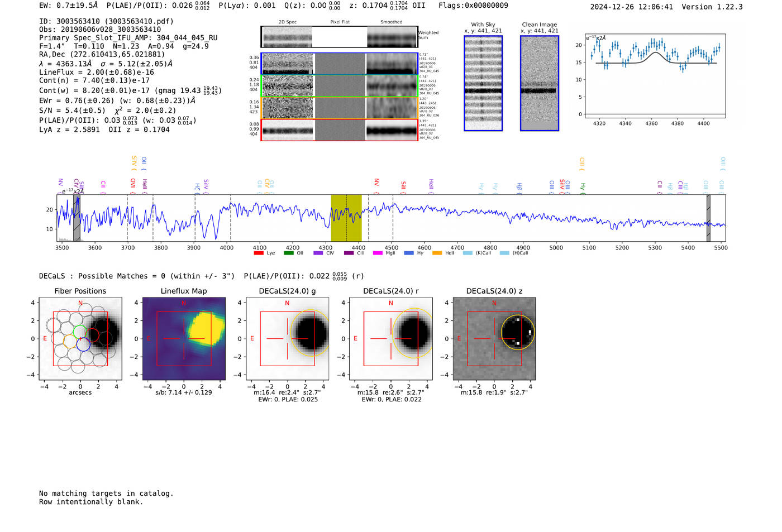Click the "EWr: 0, PLAE: 0.025" caption
Image resolution: width=782 pixels, height=532 pixels.
[288, 399]
